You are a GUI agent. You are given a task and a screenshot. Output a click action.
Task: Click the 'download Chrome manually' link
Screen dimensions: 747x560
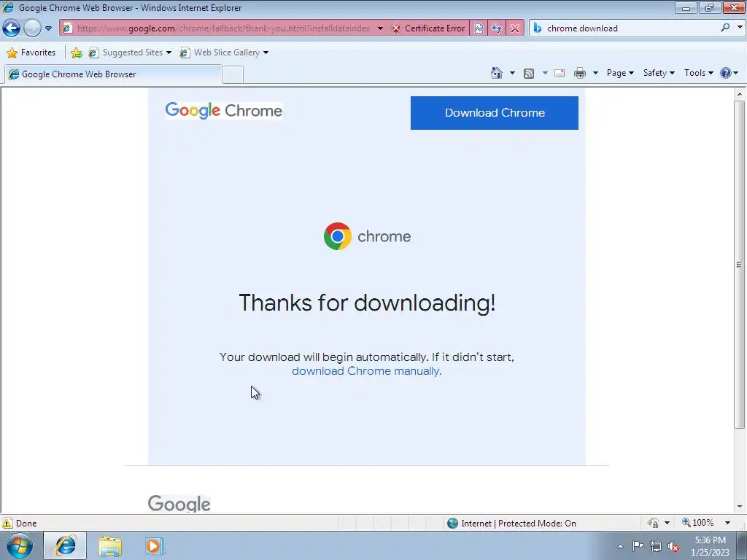point(365,371)
